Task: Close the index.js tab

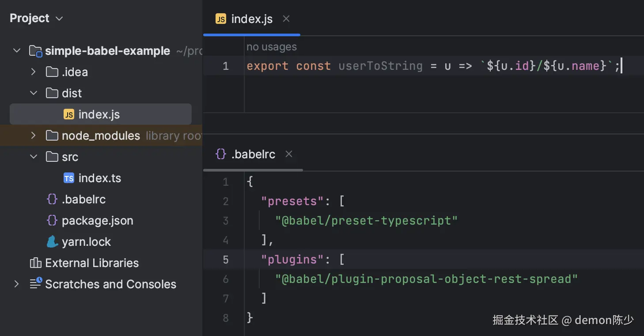Action: pyautogui.click(x=286, y=19)
